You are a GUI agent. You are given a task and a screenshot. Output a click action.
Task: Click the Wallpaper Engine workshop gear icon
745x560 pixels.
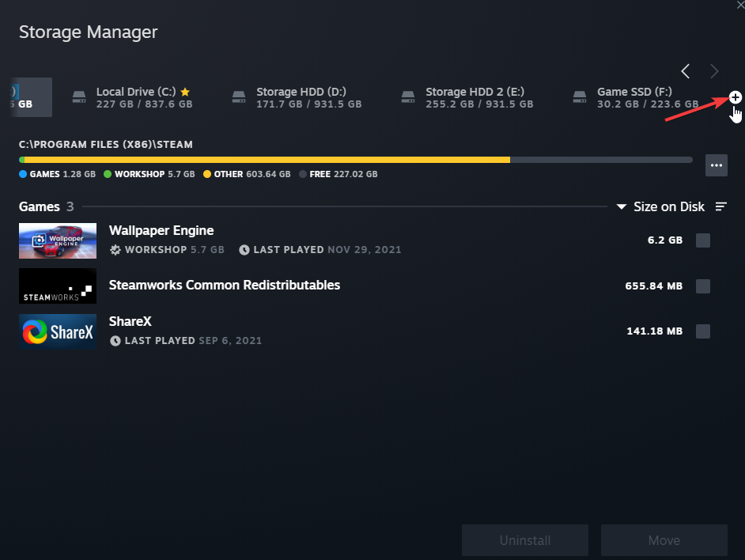(115, 250)
